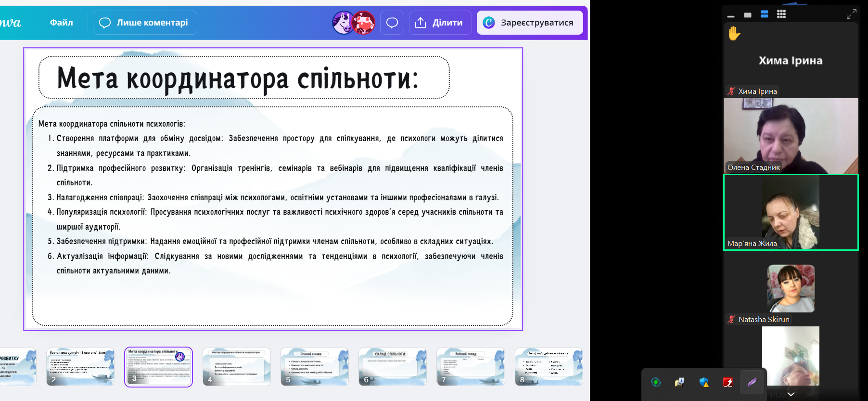Open the red arrow tray icon
Image resolution: width=868 pixels, height=401 pixels.
pyautogui.click(x=728, y=382)
